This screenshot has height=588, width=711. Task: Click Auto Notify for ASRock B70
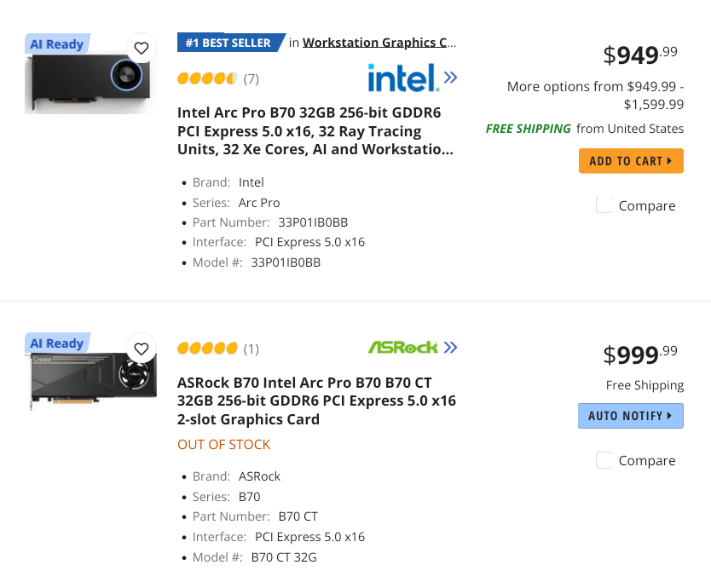[631, 416]
